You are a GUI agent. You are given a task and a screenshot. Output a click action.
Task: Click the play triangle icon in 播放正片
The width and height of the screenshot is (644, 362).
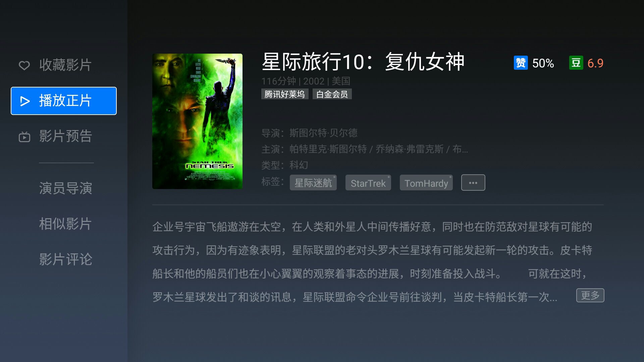coord(25,101)
